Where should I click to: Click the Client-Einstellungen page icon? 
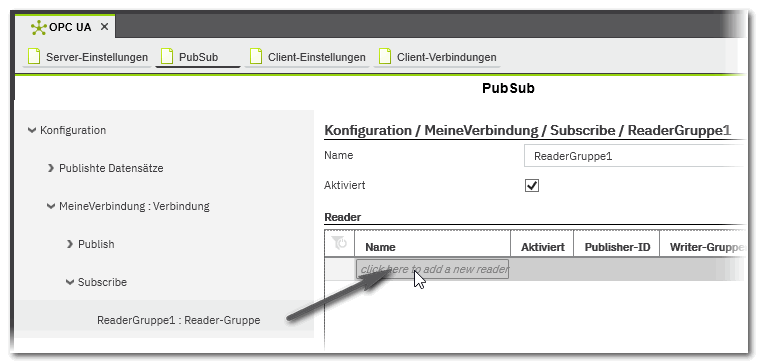(256, 57)
